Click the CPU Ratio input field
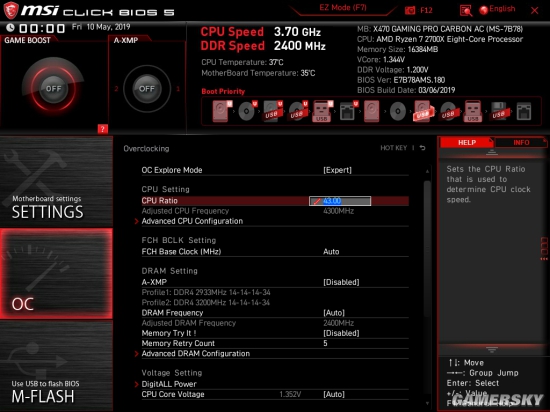Screen dimensions: 550x412 pyautogui.click(x=340, y=201)
